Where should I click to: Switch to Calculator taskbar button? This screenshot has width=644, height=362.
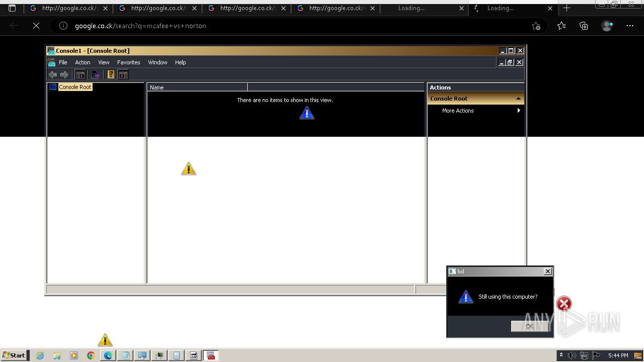(176, 355)
